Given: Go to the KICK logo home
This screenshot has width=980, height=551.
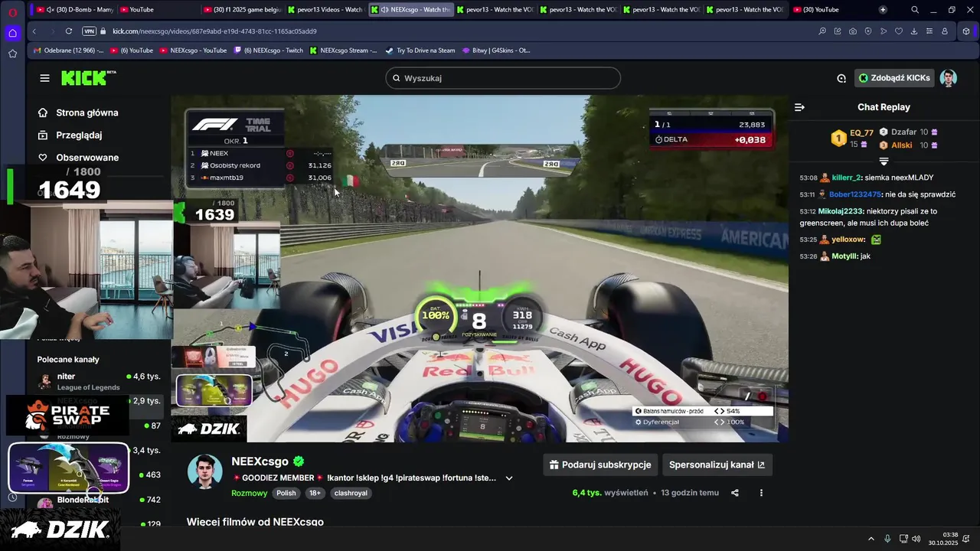Looking at the screenshot, I should (88, 78).
